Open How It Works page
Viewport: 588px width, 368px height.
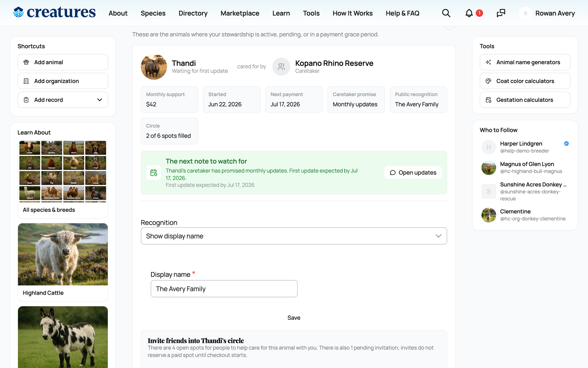point(353,13)
